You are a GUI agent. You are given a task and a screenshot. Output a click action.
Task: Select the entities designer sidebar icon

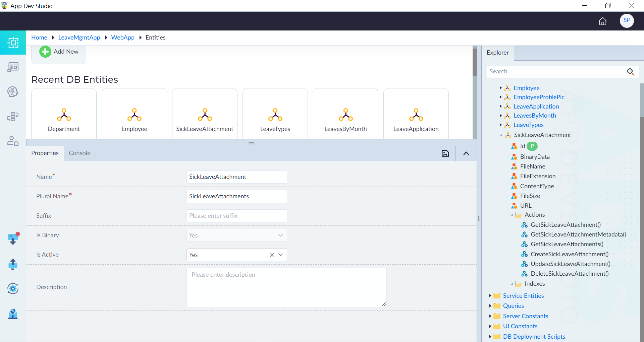(13, 43)
